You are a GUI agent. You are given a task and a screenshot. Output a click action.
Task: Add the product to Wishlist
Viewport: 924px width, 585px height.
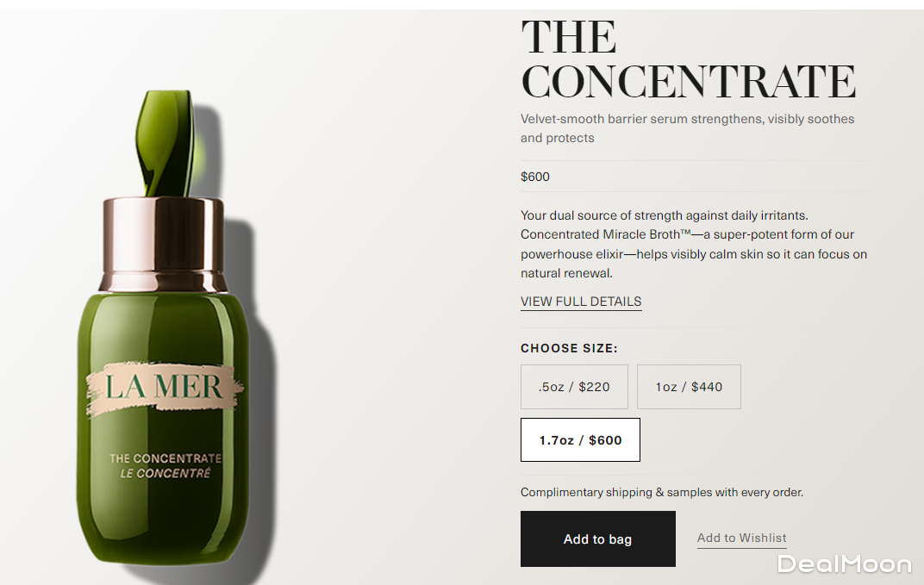tap(741, 538)
